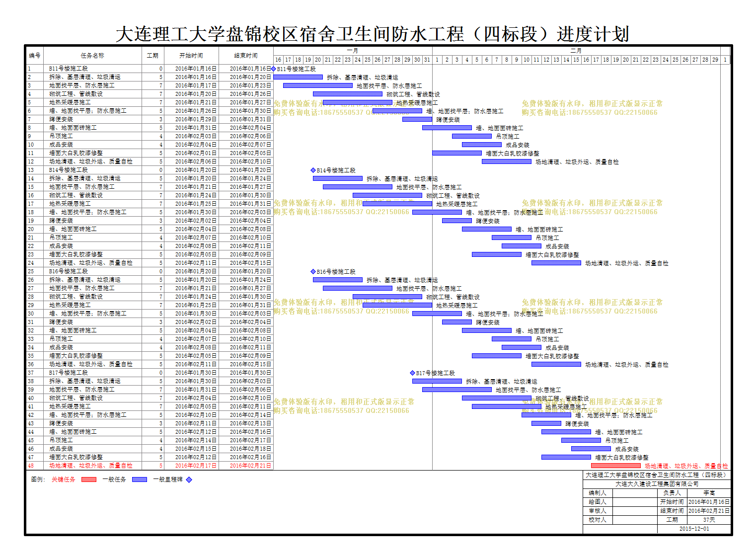Click the 一般里程碑 diamond in legend
The height and width of the screenshot is (559, 756).
189,479
